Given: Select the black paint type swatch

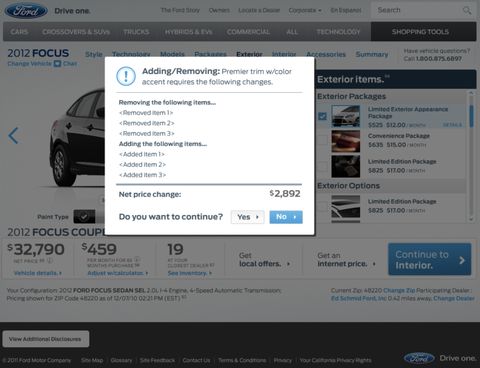Looking at the screenshot, I should (84, 217).
